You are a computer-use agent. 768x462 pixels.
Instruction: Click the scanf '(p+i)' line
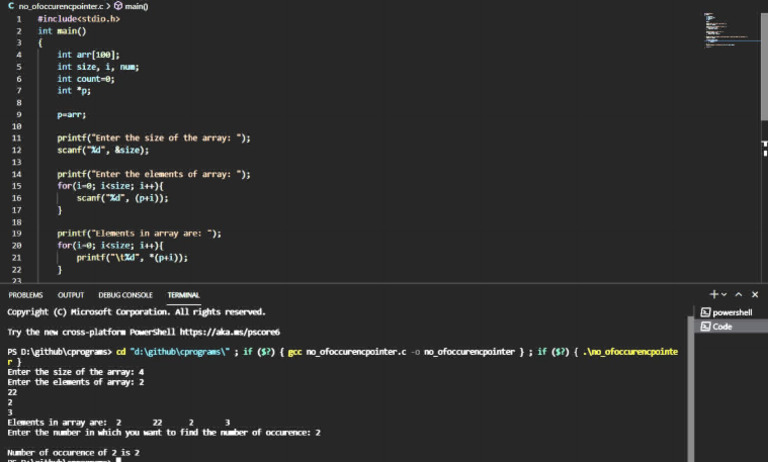tap(122, 198)
